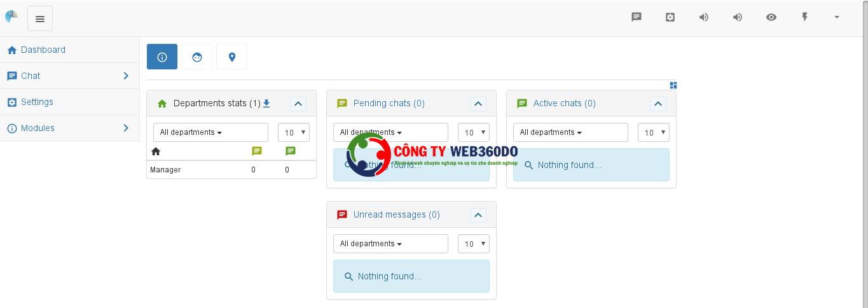Open Settings in the sidebar
The image size is (868, 308).
point(70,102)
